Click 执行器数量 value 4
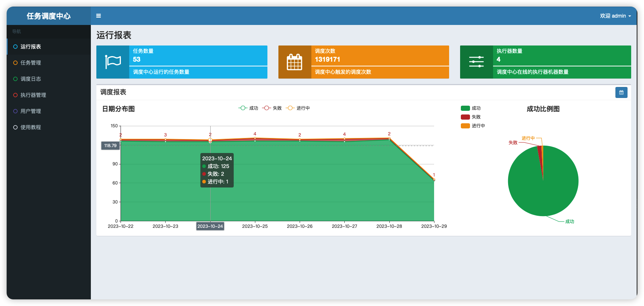Viewport: 644px width, 306px height. coord(499,59)
